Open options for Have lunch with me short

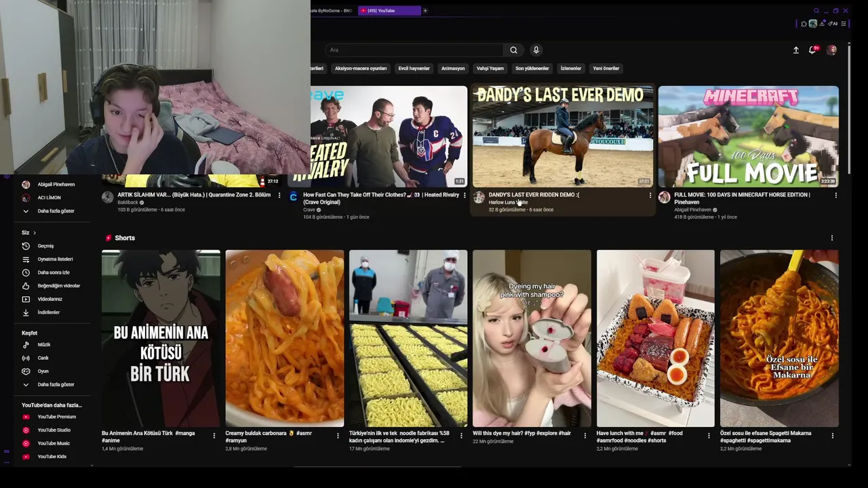click(x=709, y=436)
